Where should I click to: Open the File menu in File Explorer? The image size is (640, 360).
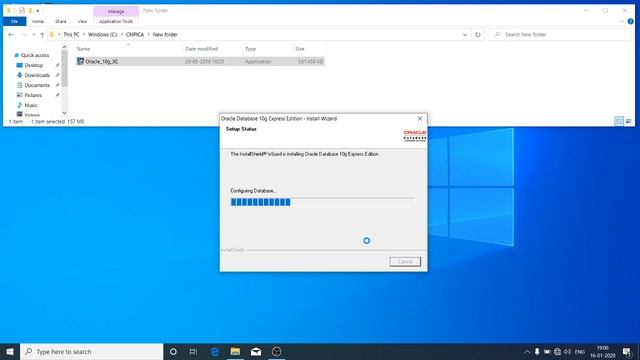coord(14,21)
